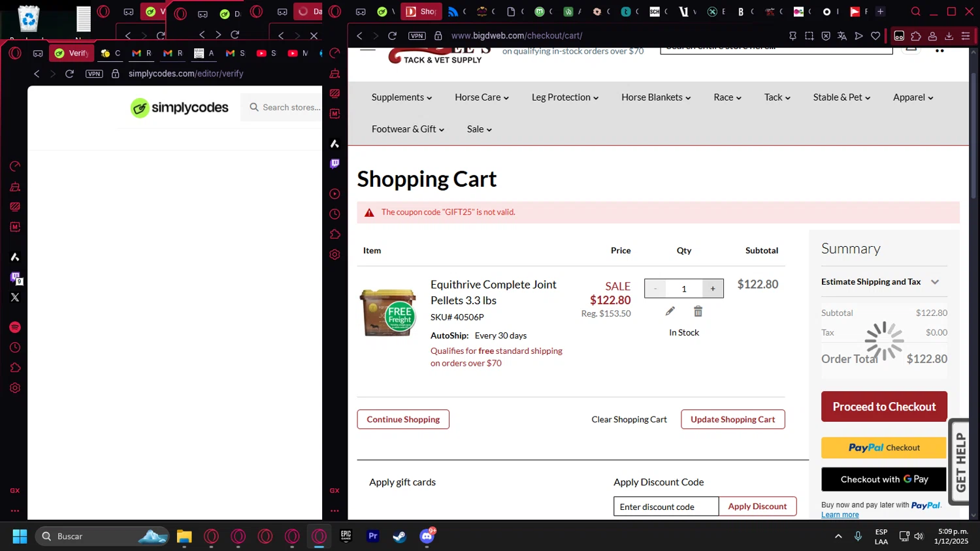Click Apply Discount button
This screenshot has height=551, width=980.
(757, 507)
